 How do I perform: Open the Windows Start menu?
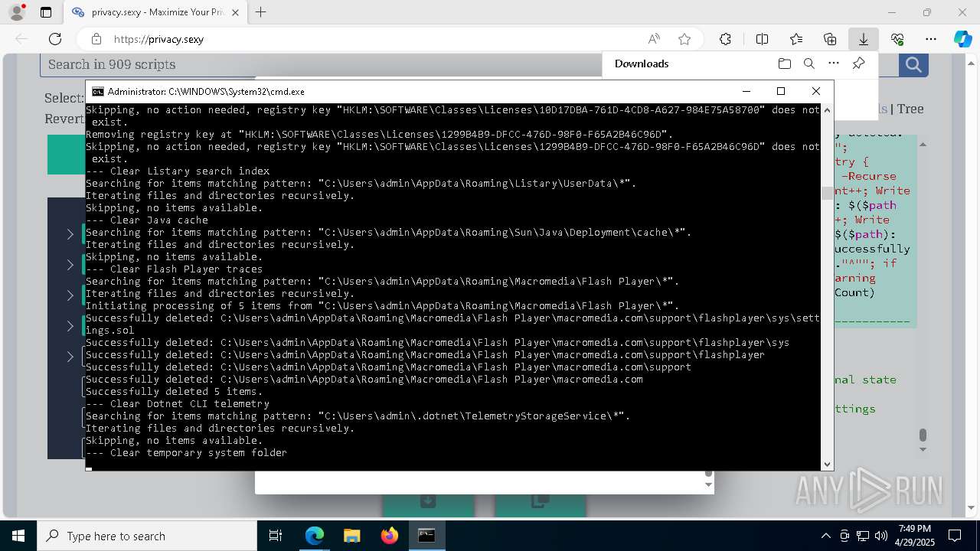point(18,536)
